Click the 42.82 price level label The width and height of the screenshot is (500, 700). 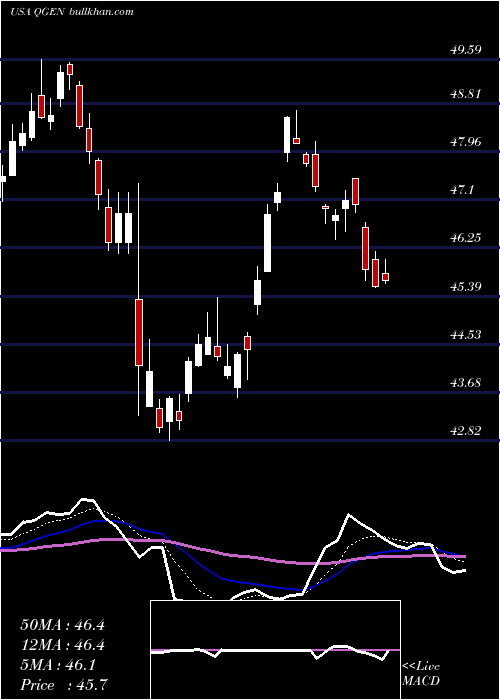(x=465, y=431)
